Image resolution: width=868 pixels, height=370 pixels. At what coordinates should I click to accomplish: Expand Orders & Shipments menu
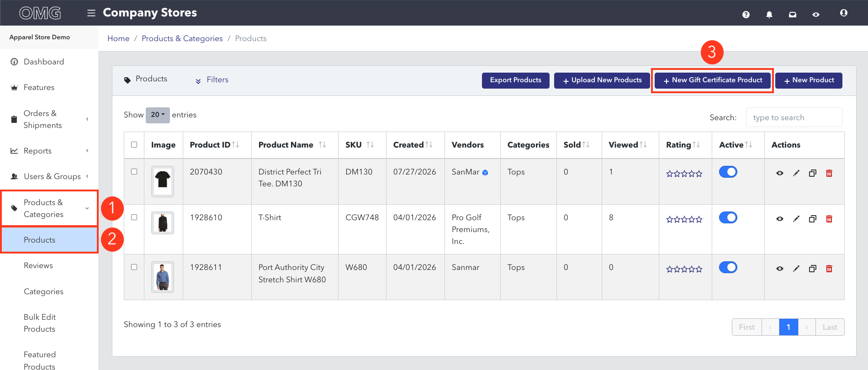(x=49, y=119)
